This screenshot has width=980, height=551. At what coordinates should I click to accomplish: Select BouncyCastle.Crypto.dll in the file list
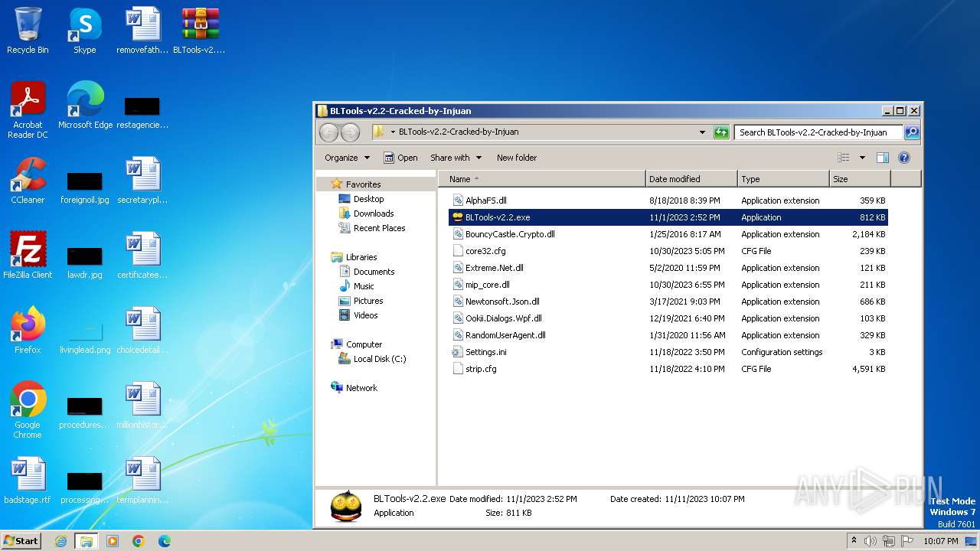[668, 234]
